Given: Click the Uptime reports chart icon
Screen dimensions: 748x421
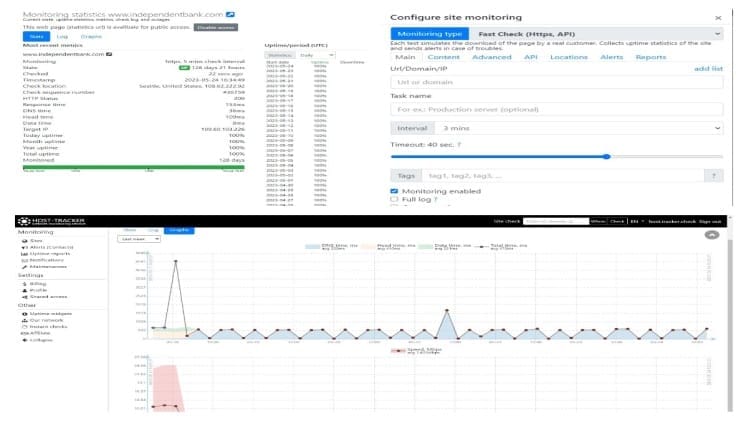Looking at the screenshot, I should [24, 254].
